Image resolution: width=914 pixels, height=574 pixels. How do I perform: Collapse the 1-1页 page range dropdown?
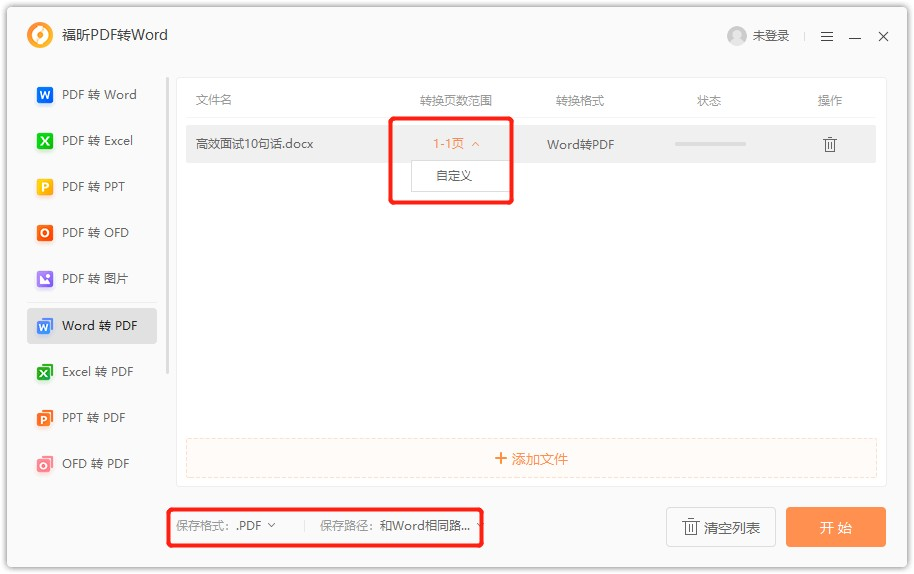(456, 144)
